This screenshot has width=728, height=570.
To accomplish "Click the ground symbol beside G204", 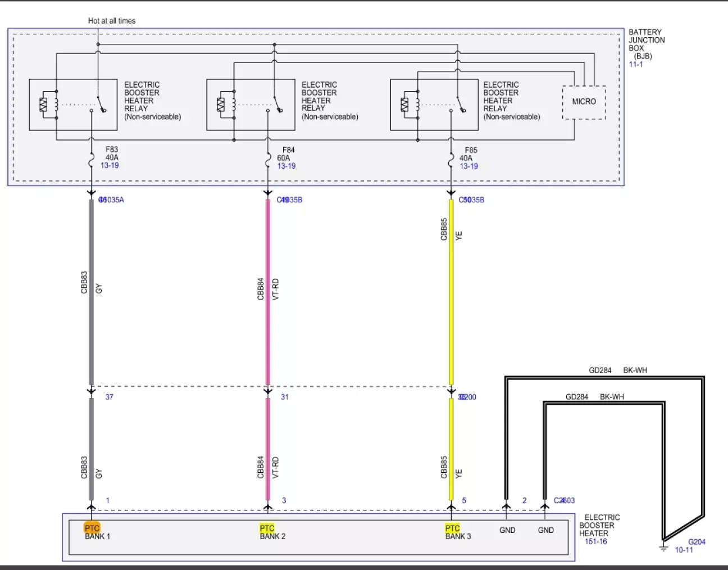I will (664, 546).
